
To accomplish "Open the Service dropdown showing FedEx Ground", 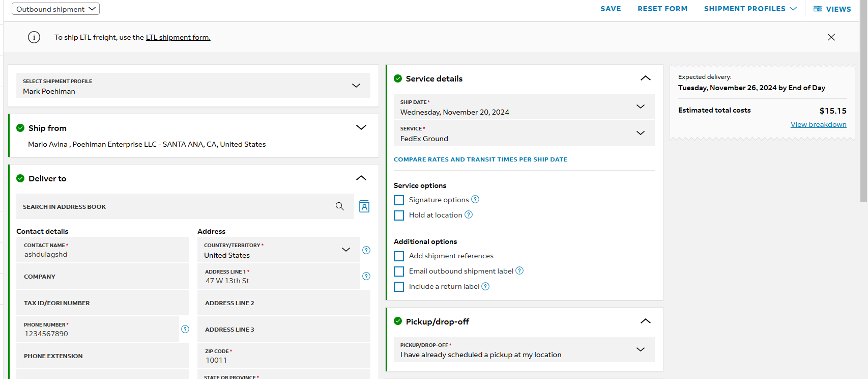I will [524, 133].
